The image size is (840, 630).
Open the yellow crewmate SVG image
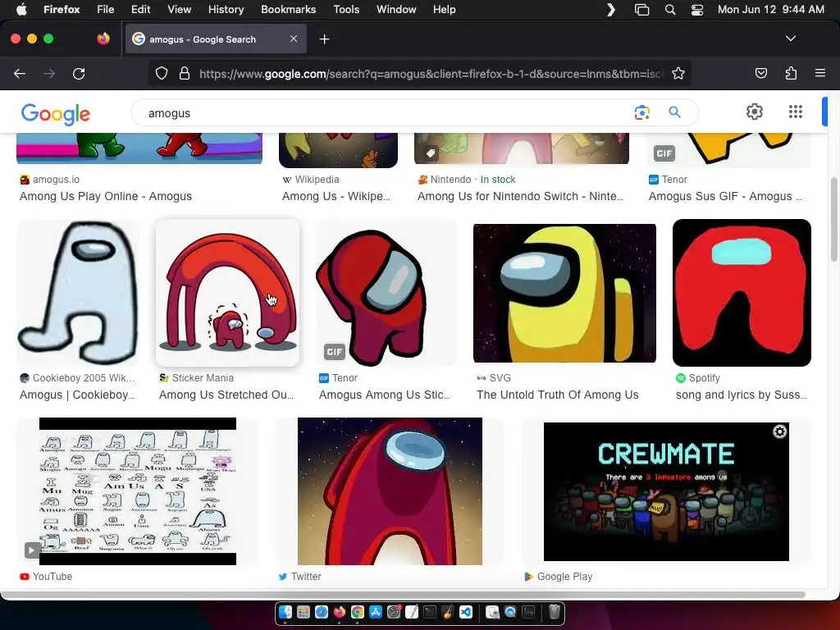[x=564, y=293]
